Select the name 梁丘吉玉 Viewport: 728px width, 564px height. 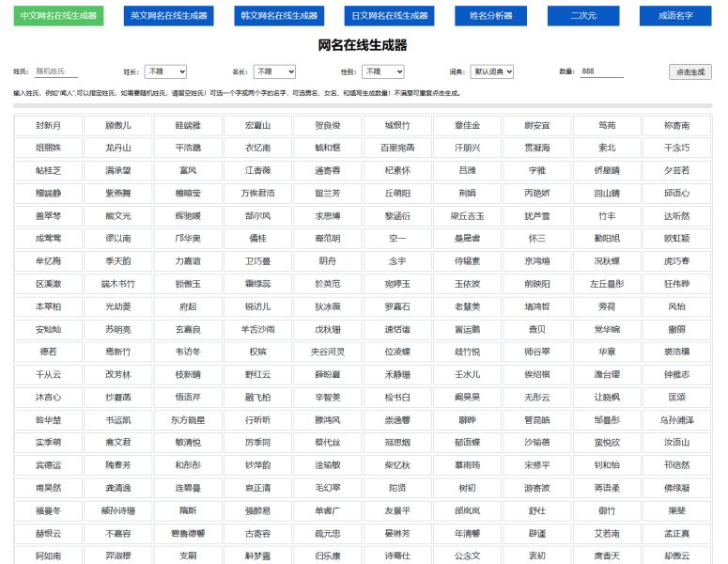click(x=467, y=216)
